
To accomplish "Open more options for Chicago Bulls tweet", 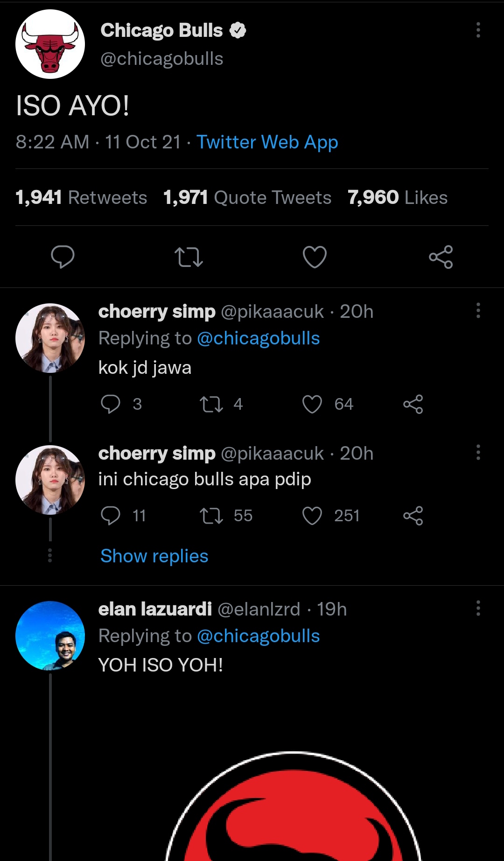I will (478, 30).
